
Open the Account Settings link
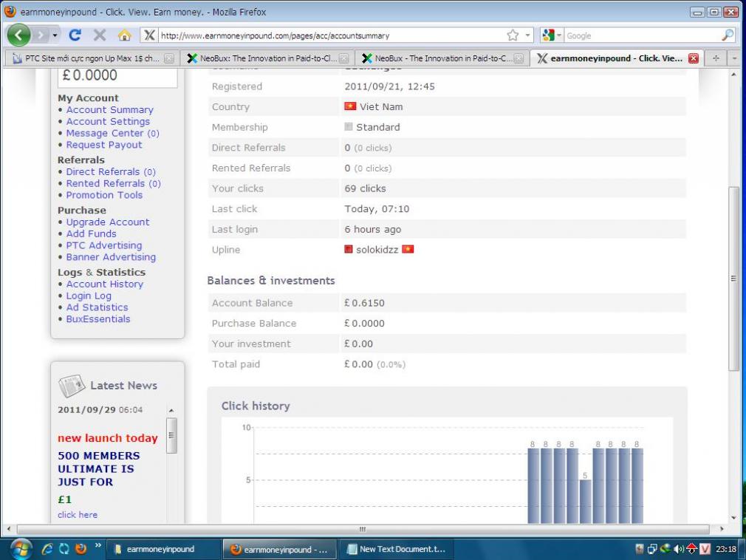click(108, 121)
